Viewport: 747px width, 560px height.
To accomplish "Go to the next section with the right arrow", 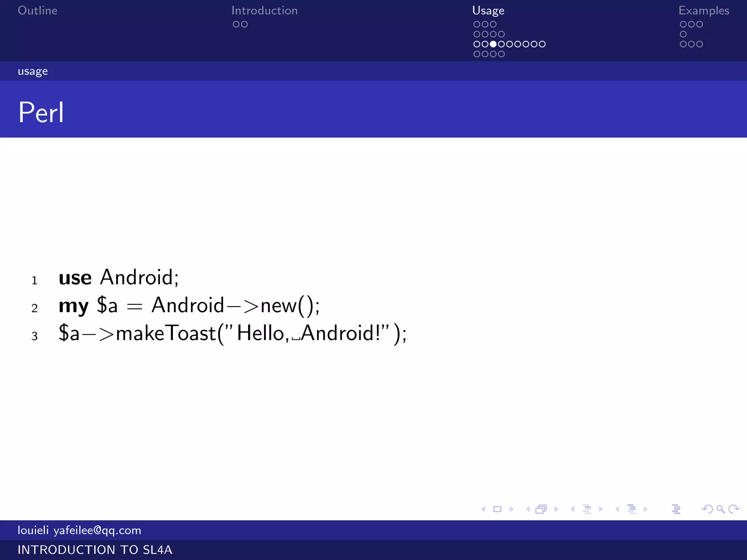I will pyautogui.click(x=646, y=509).
